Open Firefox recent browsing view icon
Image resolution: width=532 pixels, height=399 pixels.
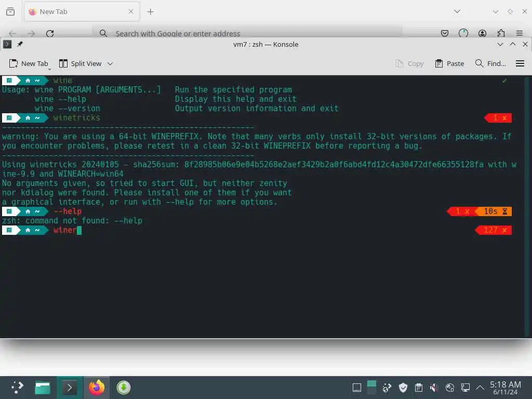click(x=10, y=11)
